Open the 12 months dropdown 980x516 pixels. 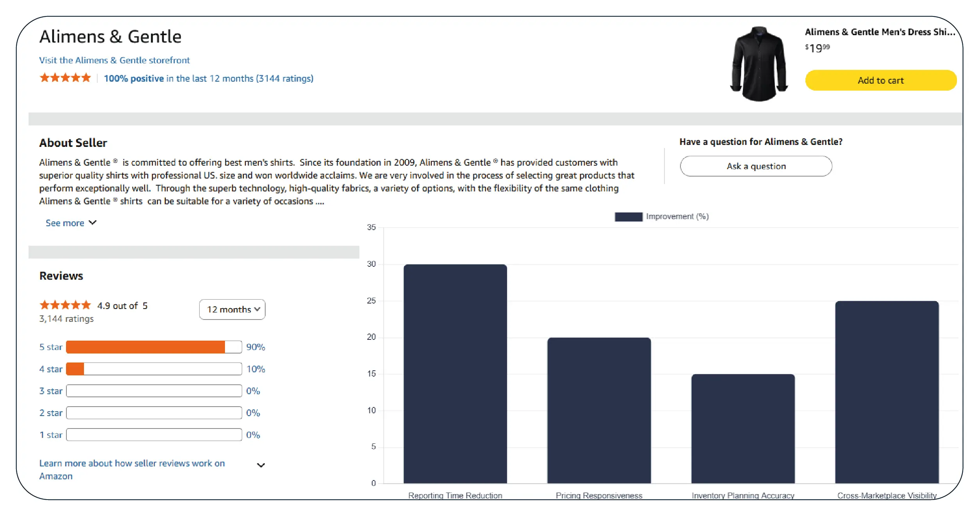pos(232,309)
